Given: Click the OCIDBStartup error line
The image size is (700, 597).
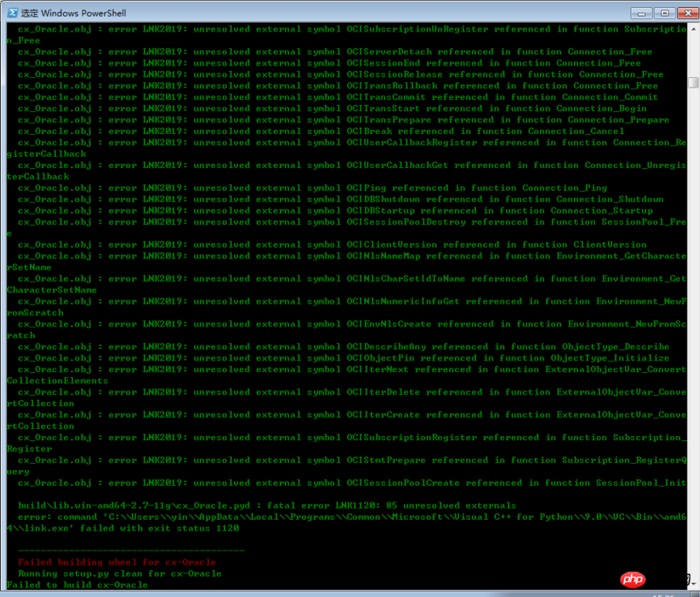Looking at the screenshot, I should coord(335,211).
